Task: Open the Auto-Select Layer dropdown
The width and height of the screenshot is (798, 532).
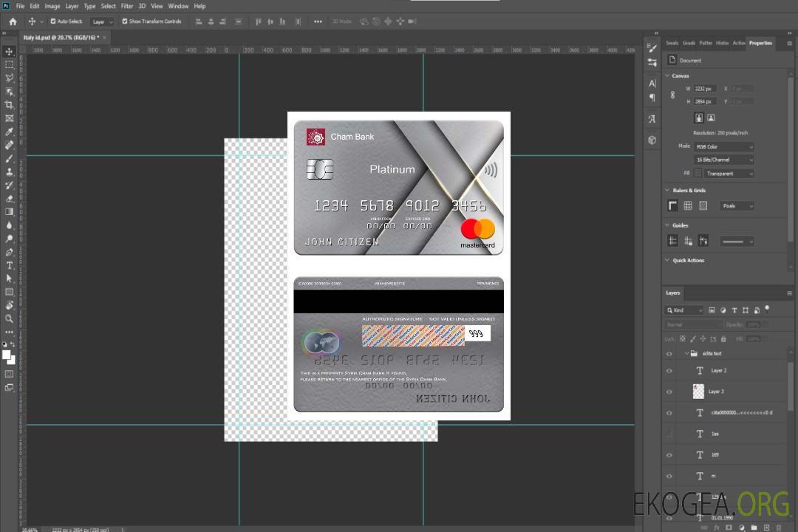Action: 102,21
